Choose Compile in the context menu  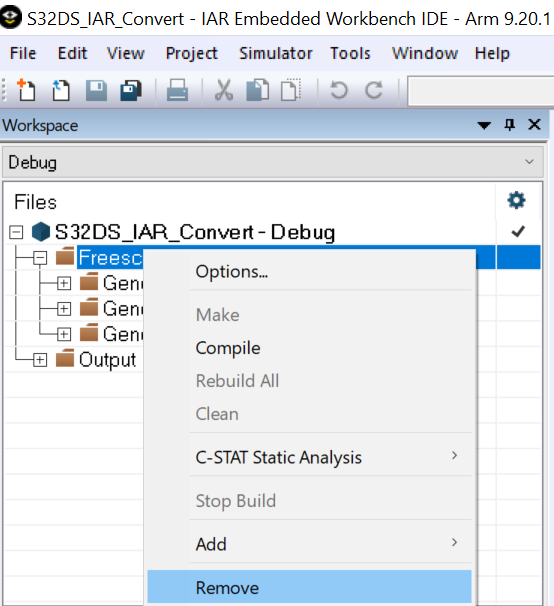[x=309, y=348]
